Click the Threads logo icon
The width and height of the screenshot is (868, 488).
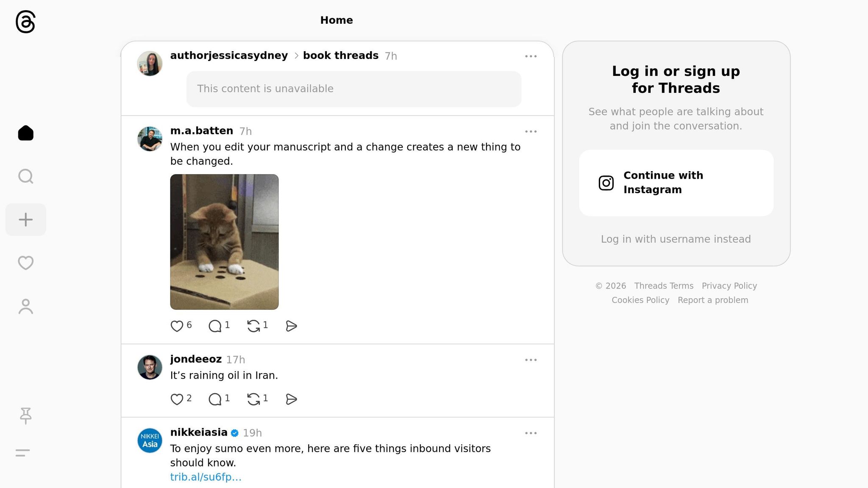25,22
